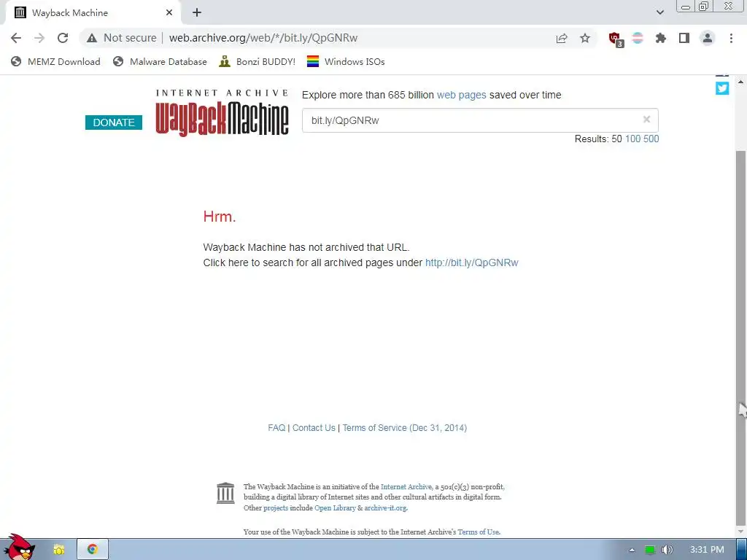Viewport: 747px width, 560px height.
Task: Reload the current page
Action: click(63, 38)
